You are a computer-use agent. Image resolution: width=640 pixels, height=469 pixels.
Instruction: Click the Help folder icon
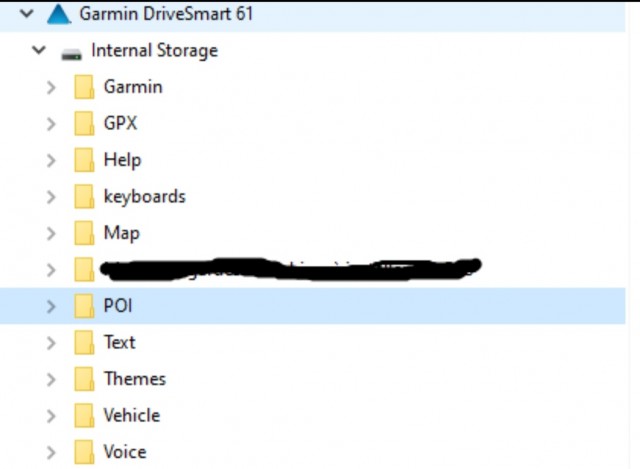point(84,160)
